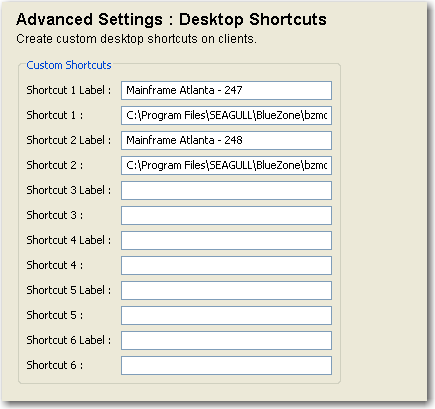Screen dimensions: 435x409
Task: Click the Shortcut 5 text box
Action: pyautogui.click(x=226, y=315)
